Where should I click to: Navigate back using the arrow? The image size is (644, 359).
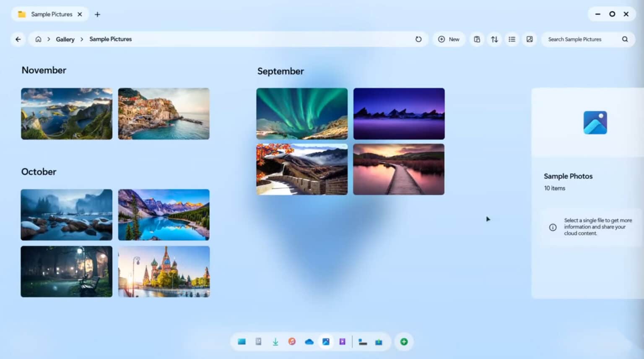18,39
